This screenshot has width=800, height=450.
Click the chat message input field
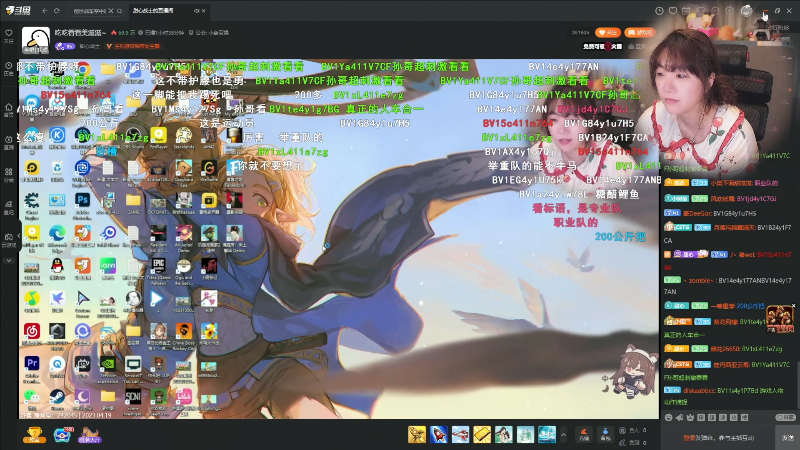coord(718,438)
